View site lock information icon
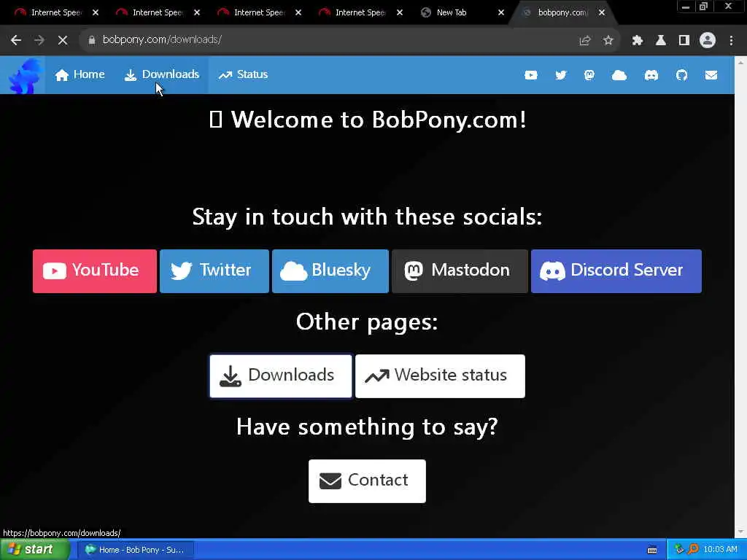 [92, 40]
